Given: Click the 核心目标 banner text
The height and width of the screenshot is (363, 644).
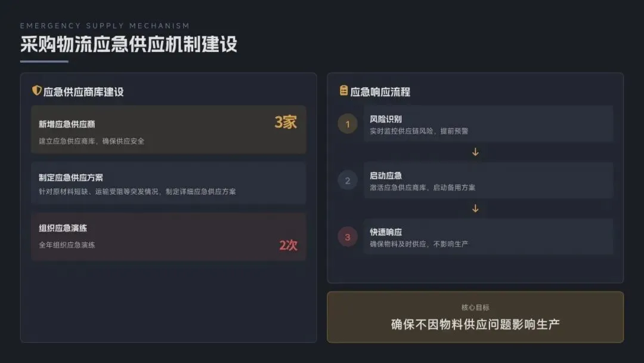Looking at the screenshot, I should click(x=475, y=307).
